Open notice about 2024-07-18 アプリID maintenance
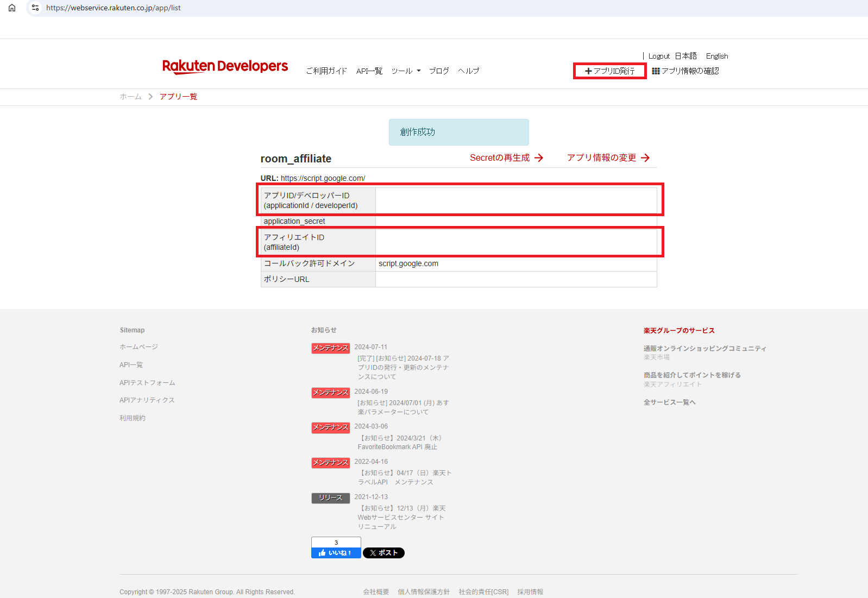 click(403, 368)
